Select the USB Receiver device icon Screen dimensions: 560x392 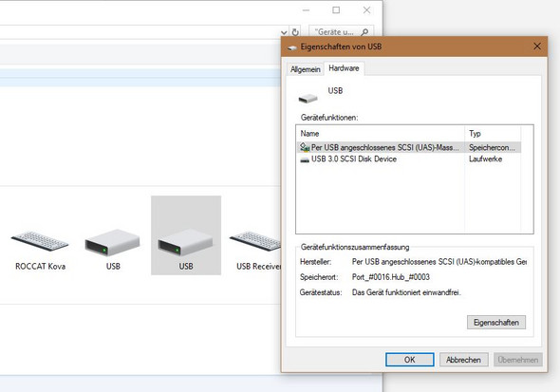255,241
